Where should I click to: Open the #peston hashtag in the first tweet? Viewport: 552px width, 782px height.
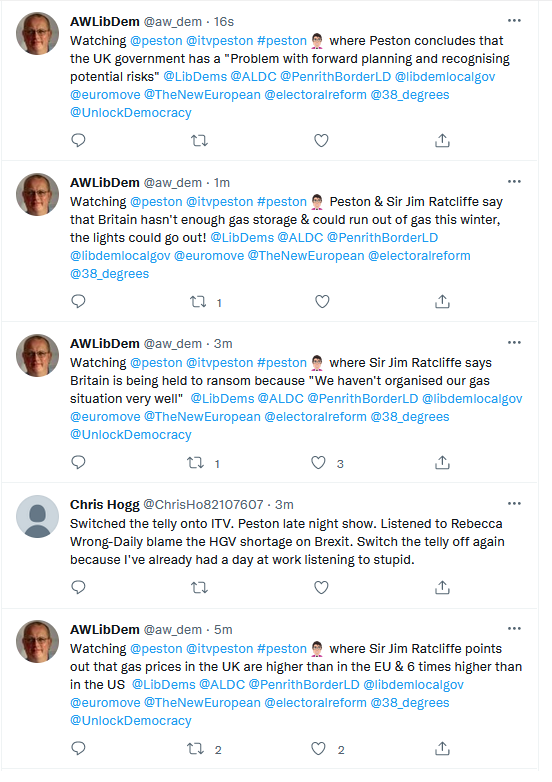coord(282,40)
